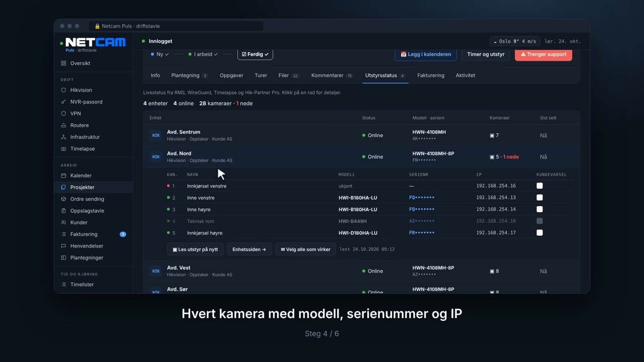This screenshot has height=362, width=644.
Task: Click the Hikvision shield icon
Action: [x=63, y=90]
